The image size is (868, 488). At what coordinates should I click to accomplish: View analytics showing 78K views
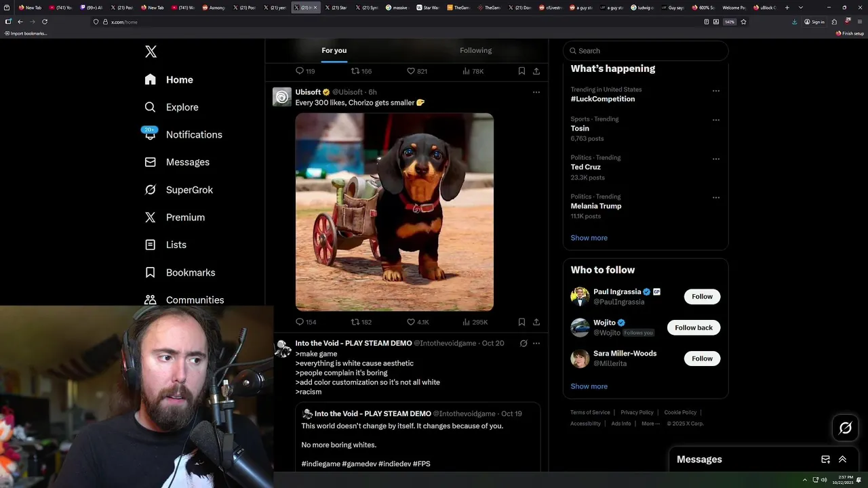click(x=473, y=71)
